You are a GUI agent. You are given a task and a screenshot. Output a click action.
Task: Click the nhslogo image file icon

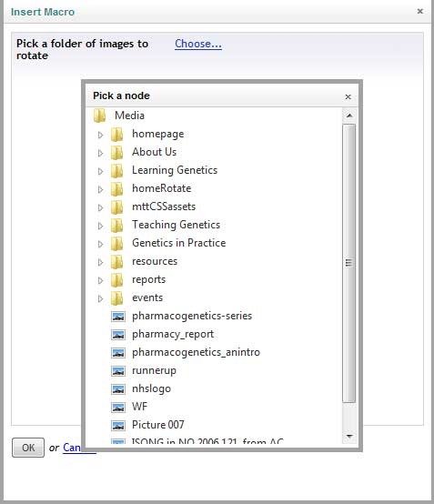click(x=118, y=389)
